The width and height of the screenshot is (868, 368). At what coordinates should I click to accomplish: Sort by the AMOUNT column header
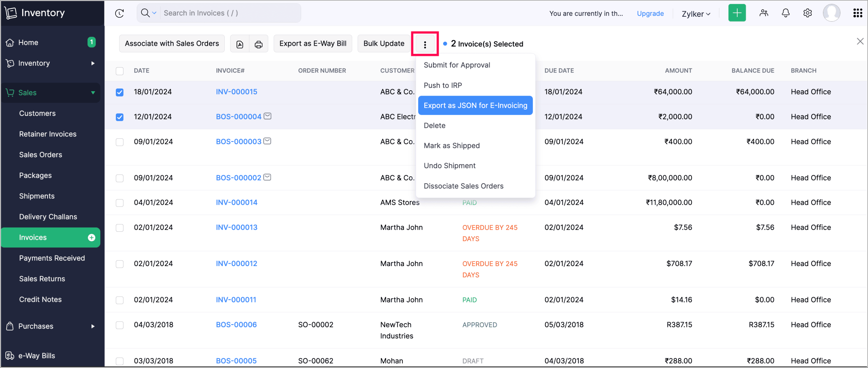click(x=678, y=70)
